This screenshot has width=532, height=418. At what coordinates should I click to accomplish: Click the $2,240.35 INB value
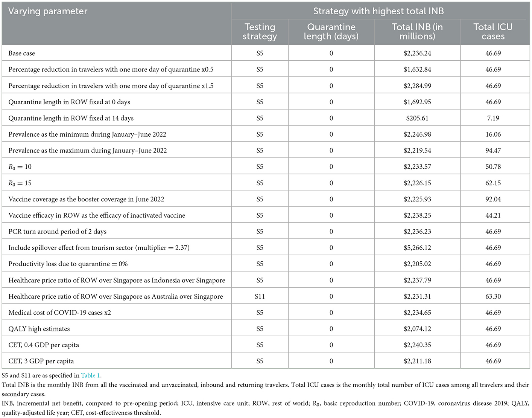coord(417,345)
